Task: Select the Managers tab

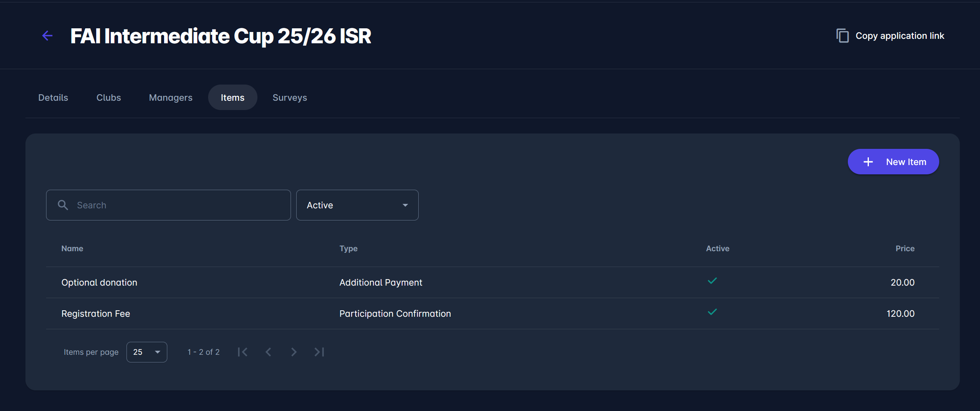Action: click(x=171, y=97)
